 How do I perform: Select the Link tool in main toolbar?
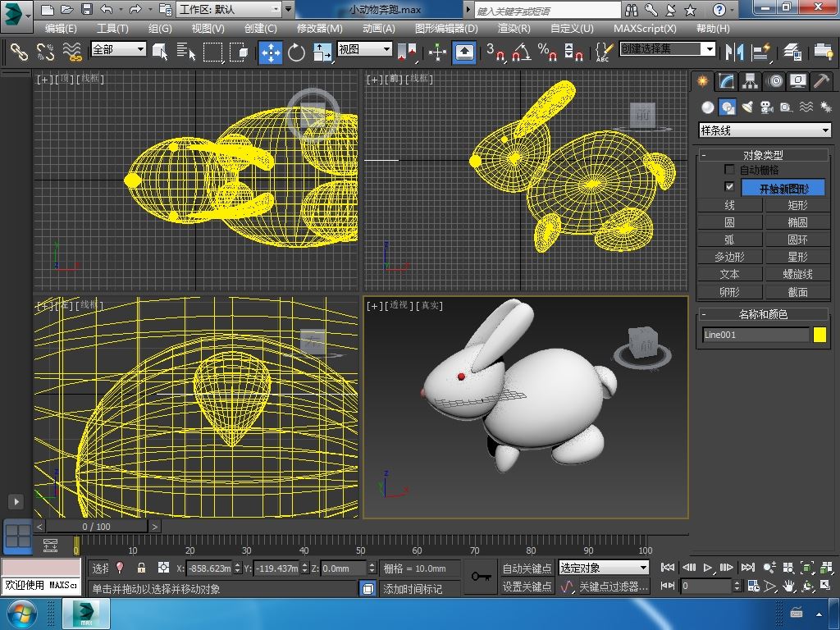18,52
